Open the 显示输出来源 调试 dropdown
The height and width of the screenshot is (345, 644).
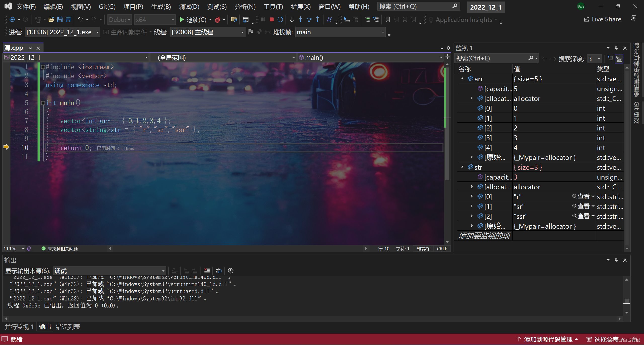pyautogui.click(x=110, y=271)
